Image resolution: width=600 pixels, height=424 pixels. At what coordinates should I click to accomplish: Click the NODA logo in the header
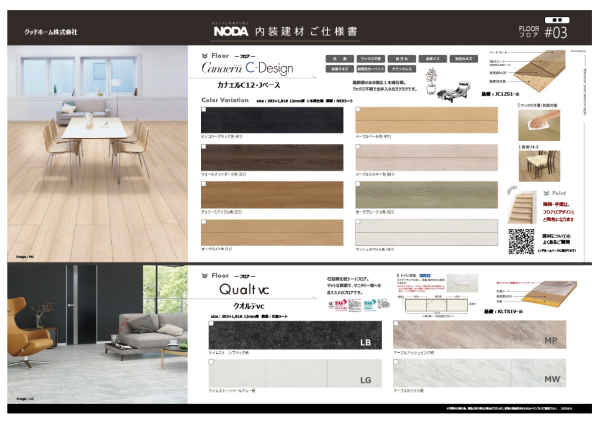pyautogui.click(x=231, y=31)
